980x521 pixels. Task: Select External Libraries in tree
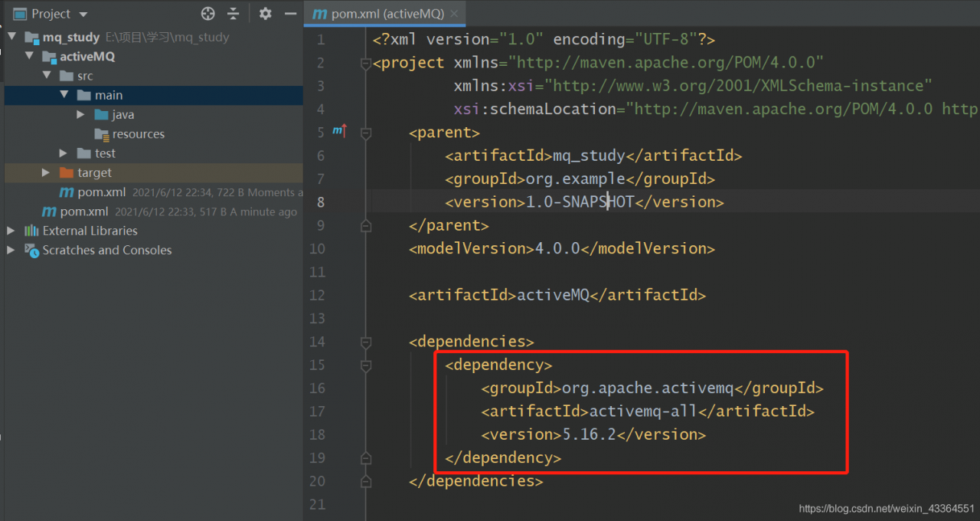(x=90, y=231)
